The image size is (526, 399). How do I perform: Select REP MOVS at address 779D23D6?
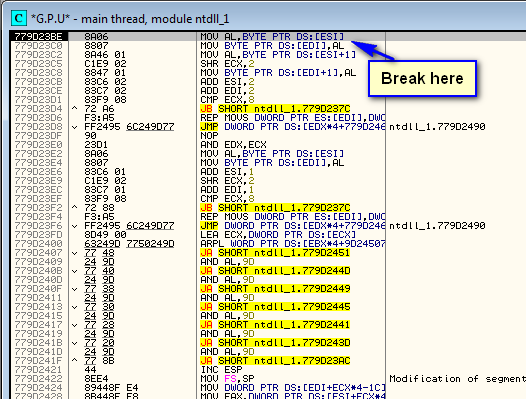pyautogui.click(x=293, y=118)
